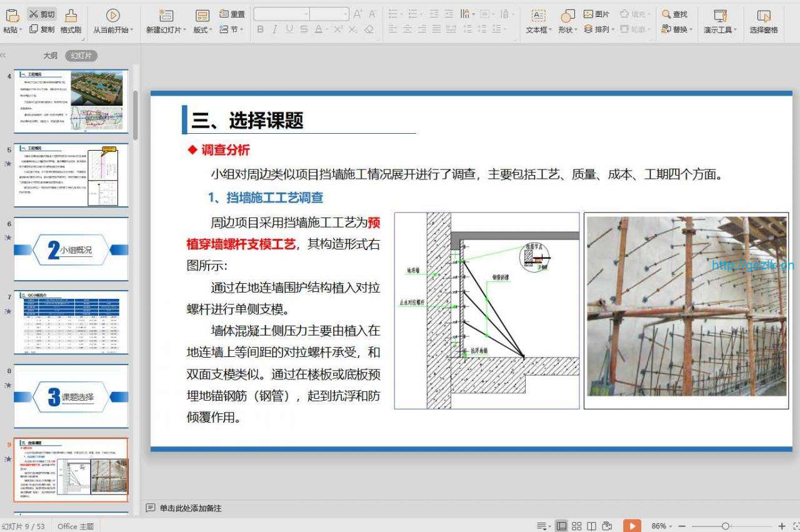Open Find (查找) with the magnifier icon
The image size is (800, 532).
[666, 14]
